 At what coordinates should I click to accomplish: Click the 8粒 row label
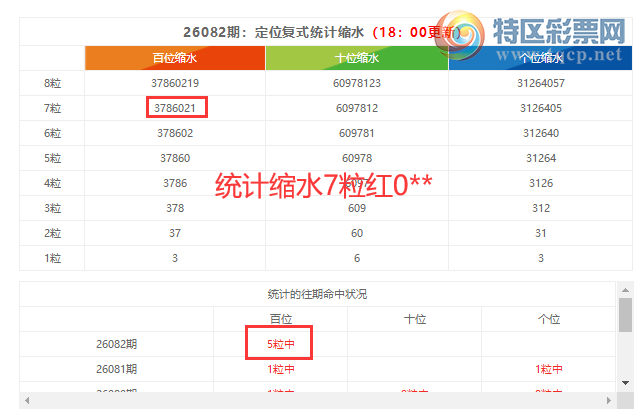point(53,83)
